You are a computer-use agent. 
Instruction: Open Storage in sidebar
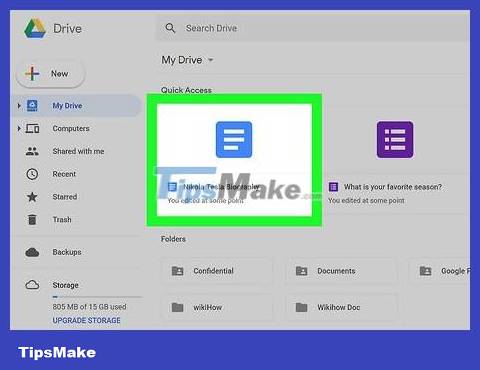pyautogui.click(x=66, y=285)
